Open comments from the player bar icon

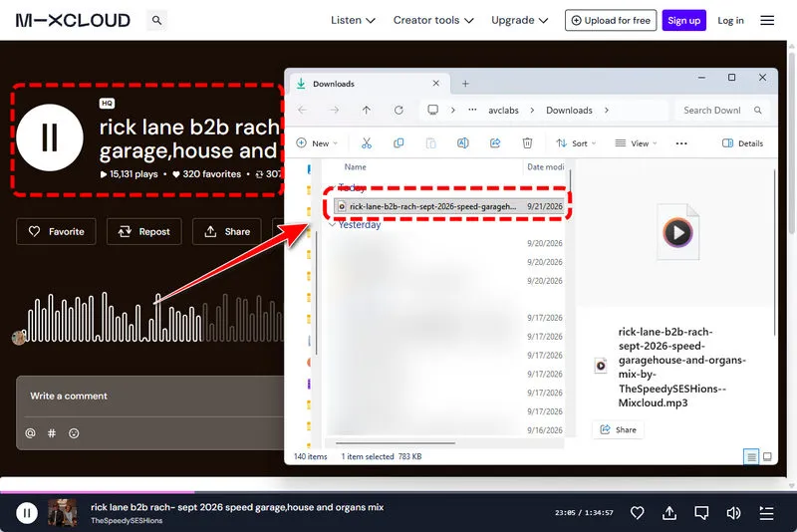(701, 513)
